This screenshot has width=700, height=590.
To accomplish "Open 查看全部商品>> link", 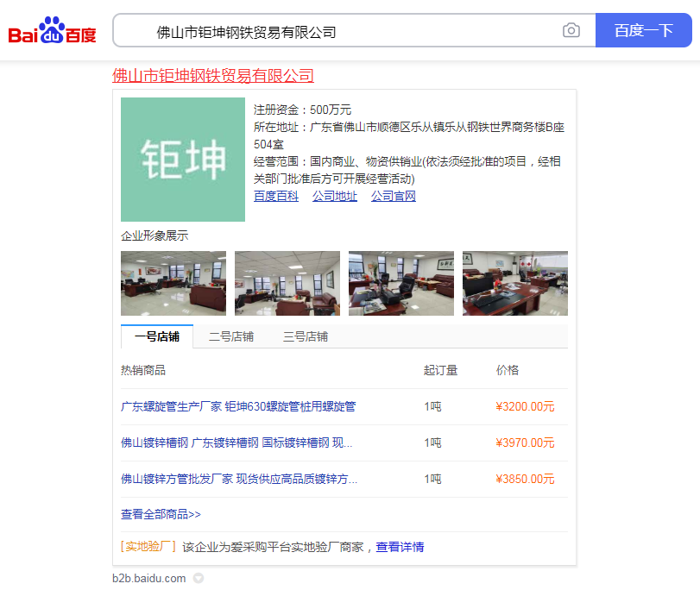I will point(161,514).
